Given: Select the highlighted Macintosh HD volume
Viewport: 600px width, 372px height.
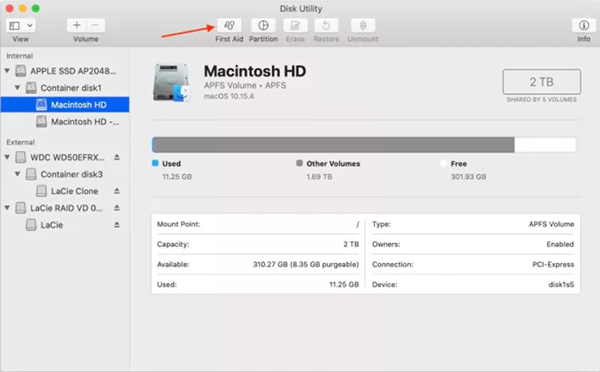Looking at the screenshot, I should [65, 104].
